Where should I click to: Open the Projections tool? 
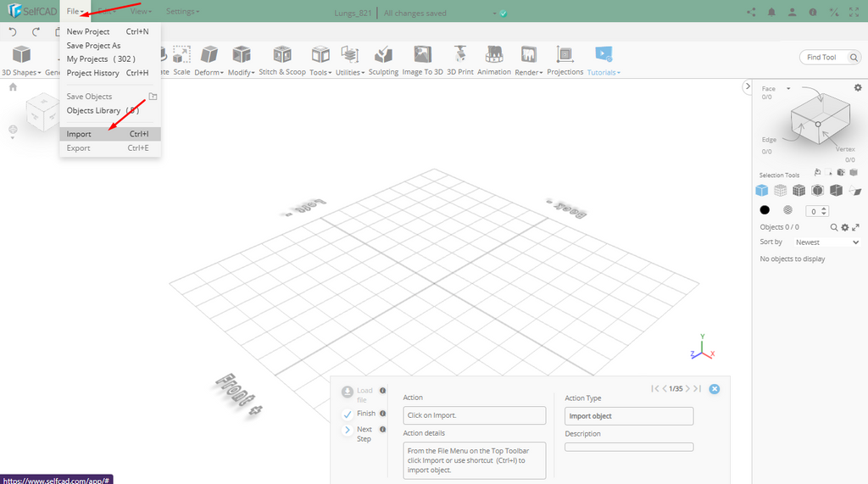(565, 61)
